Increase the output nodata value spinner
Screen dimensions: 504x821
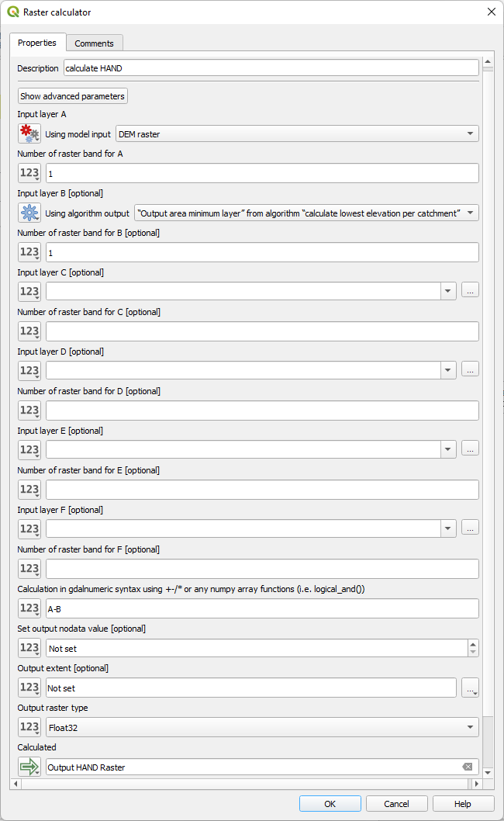[472, 644]
